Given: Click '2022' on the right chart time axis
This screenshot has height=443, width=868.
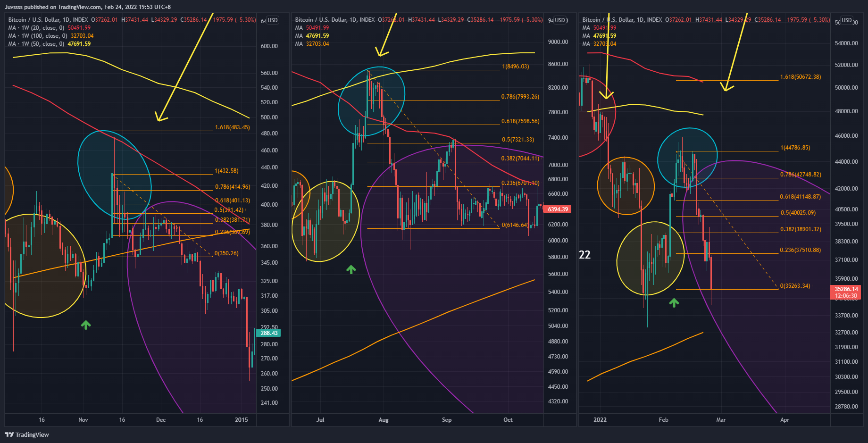Looking at the screenshot, I should (600, 420).
